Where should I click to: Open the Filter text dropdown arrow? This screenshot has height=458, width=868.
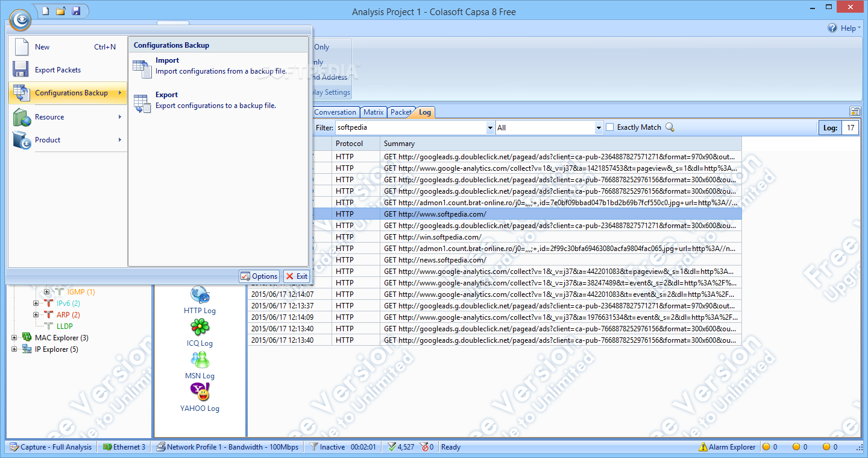[x=490, y=128]
